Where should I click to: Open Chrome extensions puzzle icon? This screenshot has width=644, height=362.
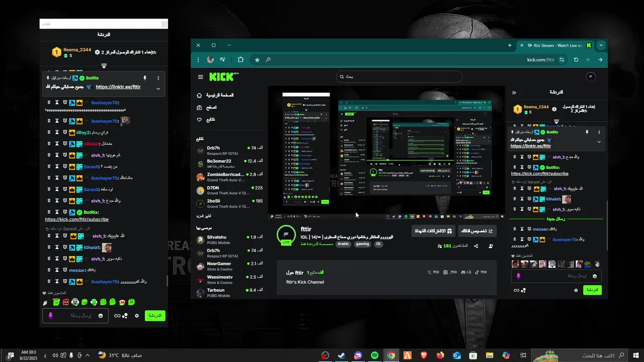[240, 59]
